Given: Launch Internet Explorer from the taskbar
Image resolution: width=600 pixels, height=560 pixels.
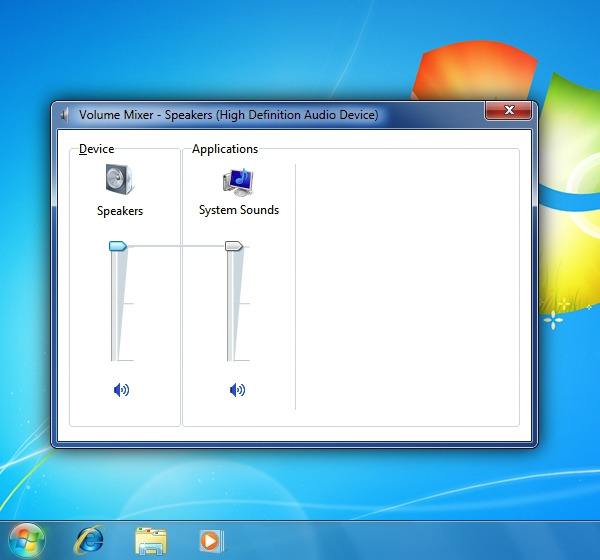Looking at the screenshot, I should pyautogui.click(x=90, y=540).
